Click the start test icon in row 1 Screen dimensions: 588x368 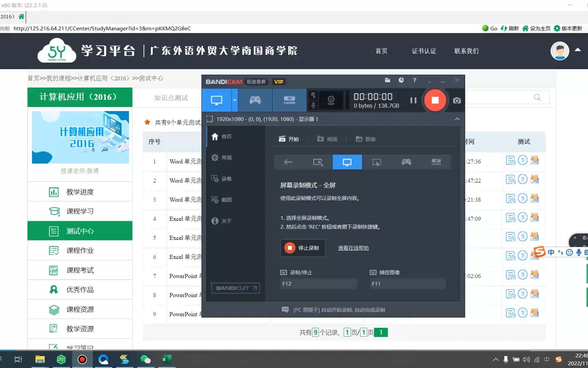(x=510, y=160)
